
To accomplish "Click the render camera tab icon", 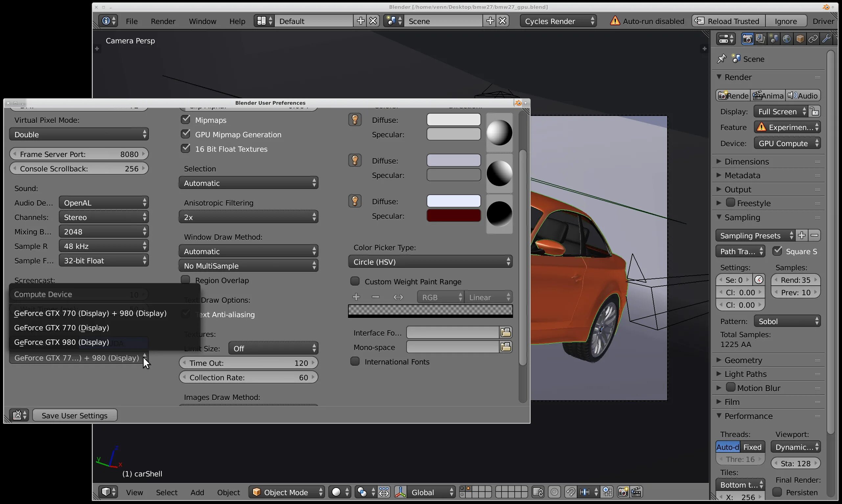I will [x=747, y=39].
